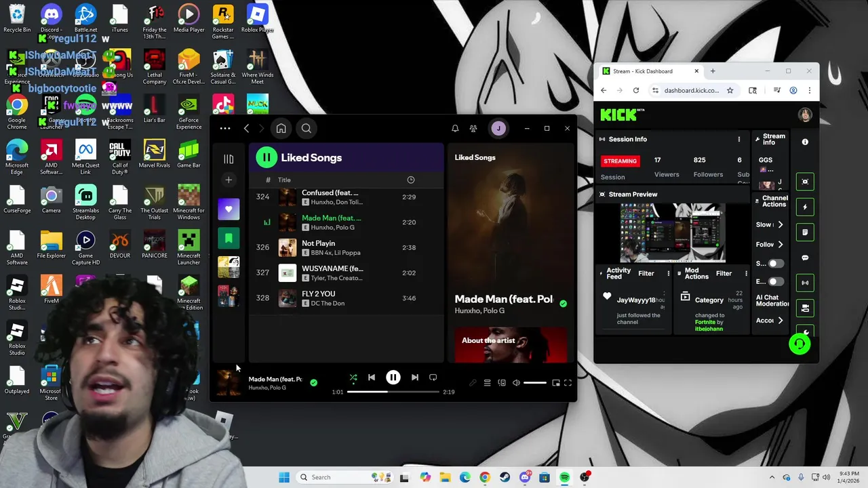Reload the Kick dashboard page
The width and height of the screenshot is (868, 488).
635,90
